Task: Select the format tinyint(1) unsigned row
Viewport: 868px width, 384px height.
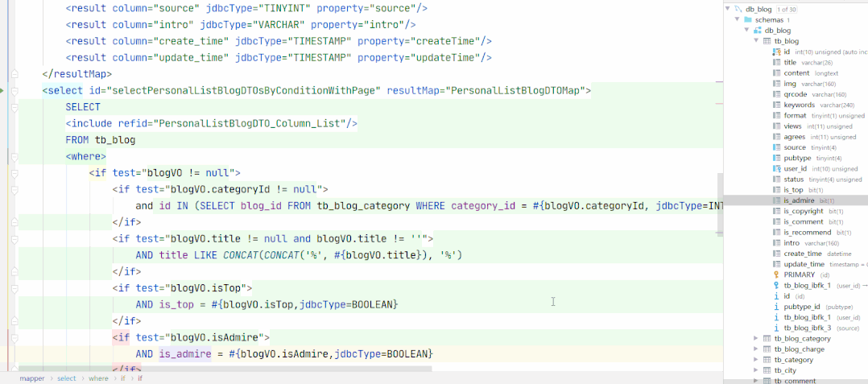Action: (796, 116)
